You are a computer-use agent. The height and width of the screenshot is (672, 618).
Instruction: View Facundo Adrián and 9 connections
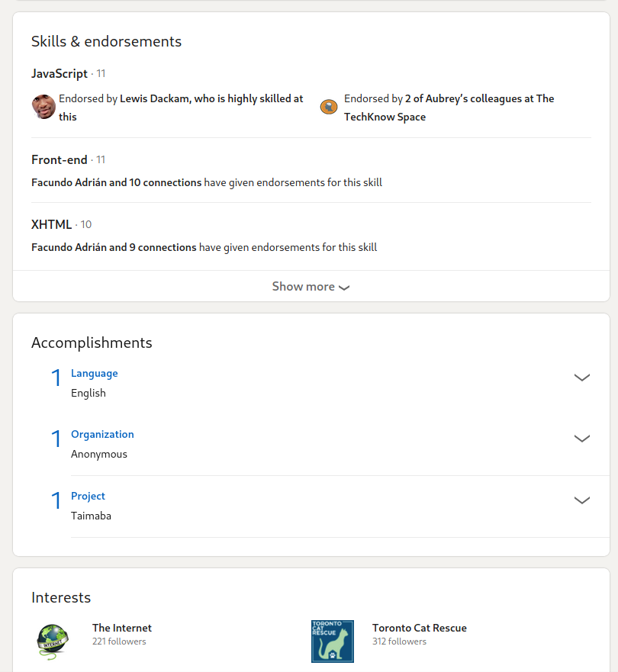pyautogui.click(x=114, y=247)
